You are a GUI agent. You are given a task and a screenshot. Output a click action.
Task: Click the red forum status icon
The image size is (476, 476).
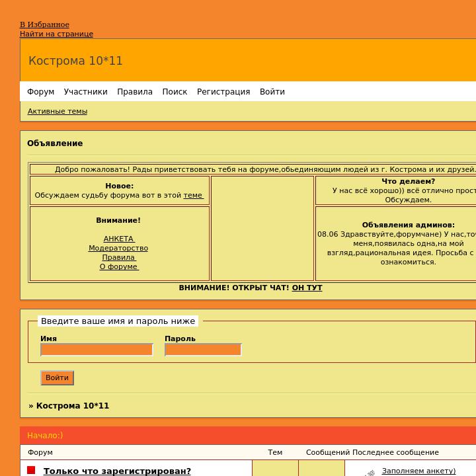(x=31, y=470)
